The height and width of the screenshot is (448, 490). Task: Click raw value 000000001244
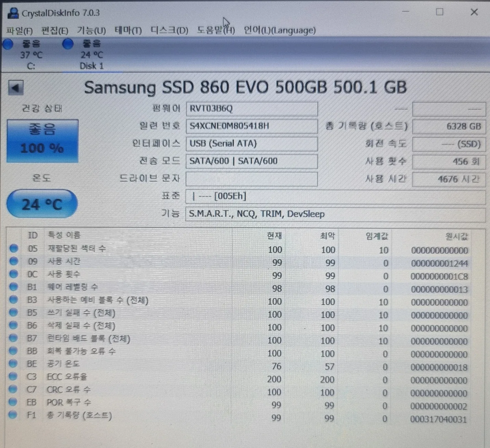coord(439,263)
